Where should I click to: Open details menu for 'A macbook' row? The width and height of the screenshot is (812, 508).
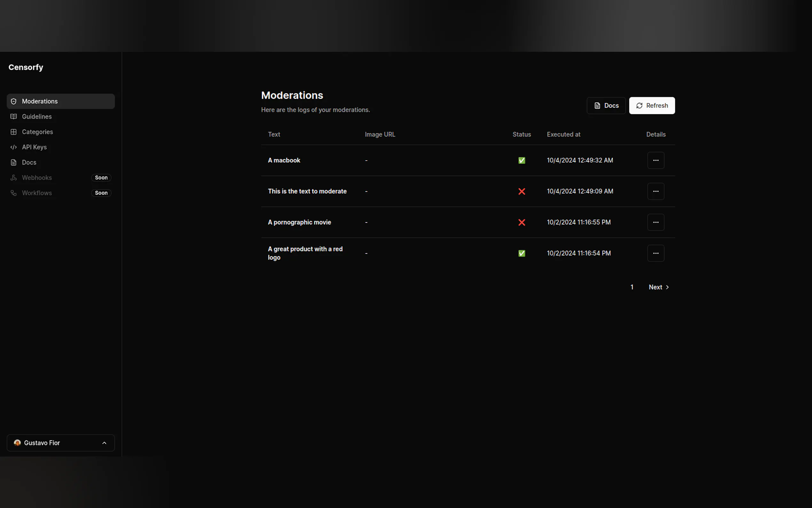pos(655,160)
